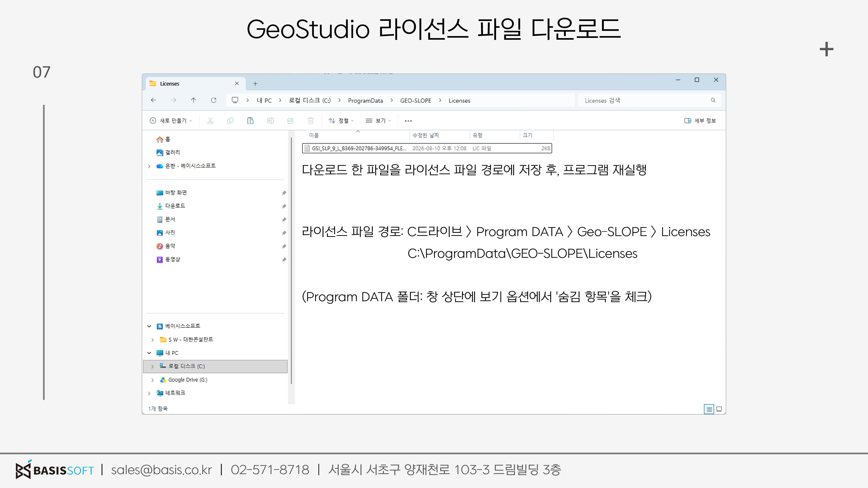Open 다운로드 quick access folder
This screenshot has height=488, width=868.
(171, 206)
